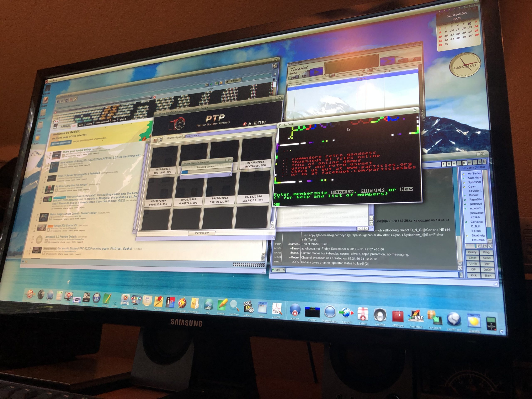Click the Kick button in AmIRC
The height and width of the screenshot is (399, 532).
point(474,275)
